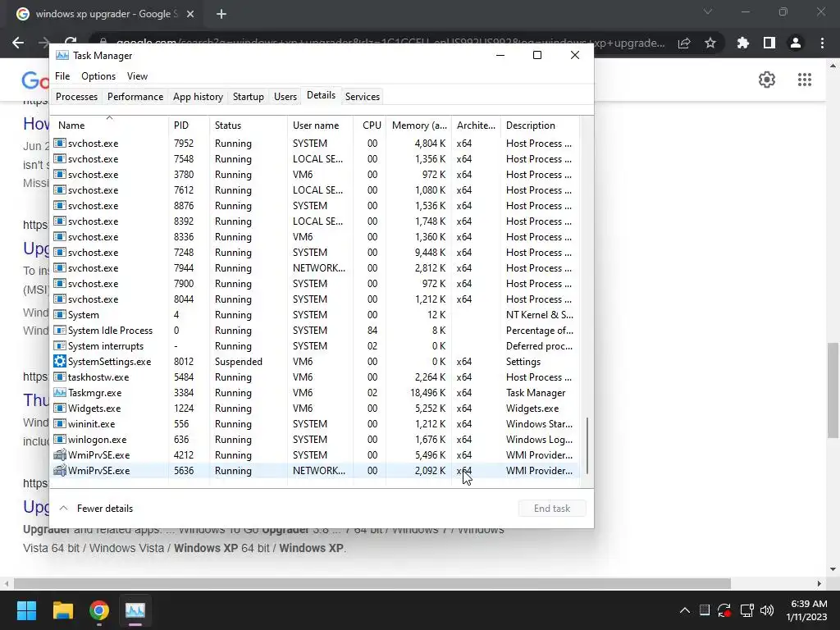Click the SystemSettings.exe gear icon
The height and width of the screenshot is (630, 840).
point(60,362)
